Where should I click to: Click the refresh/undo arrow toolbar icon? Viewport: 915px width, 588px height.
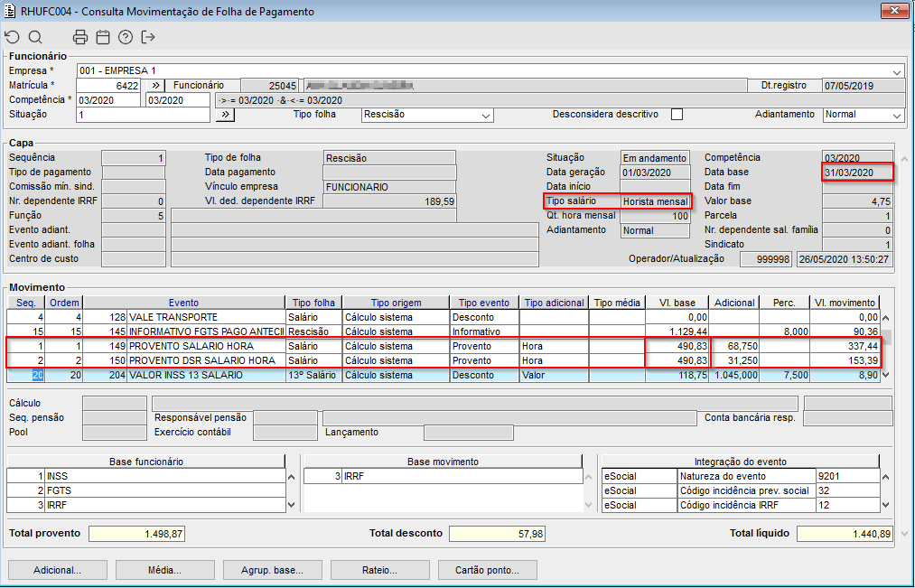coord(12,37)
